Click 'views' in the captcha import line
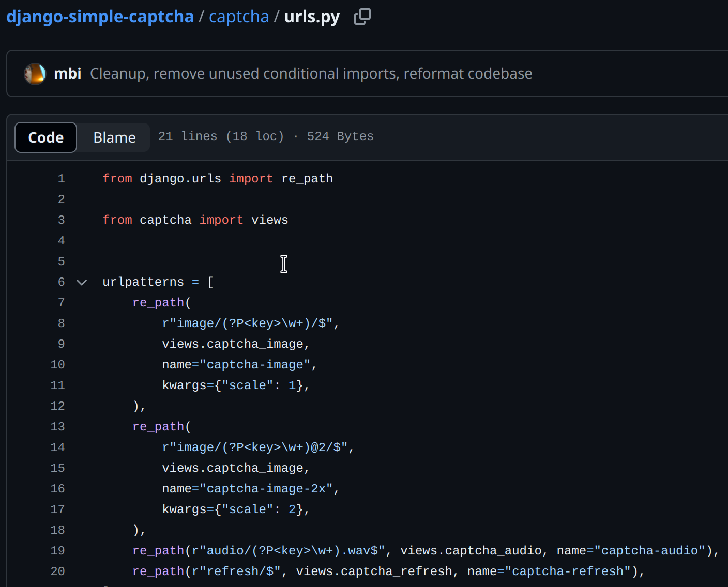This screenshot has height=587, width=728. click(270, 220)
